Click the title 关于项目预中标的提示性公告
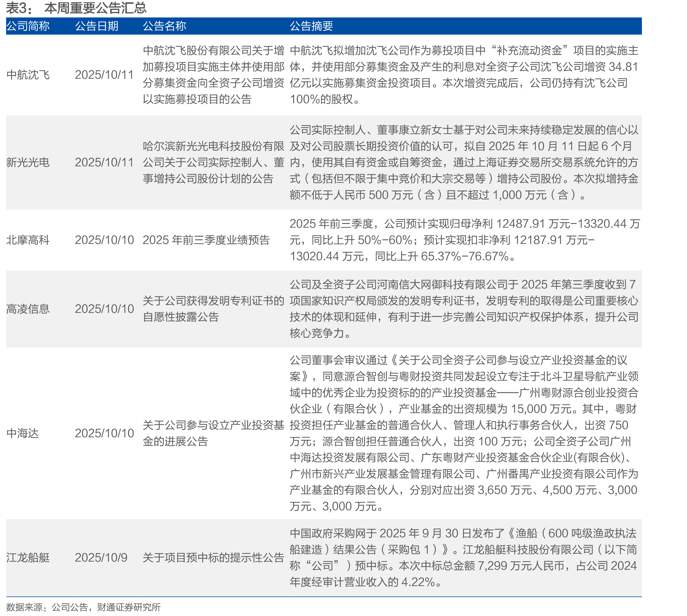This screenshot has width=687, height=616. coord(213,558)
